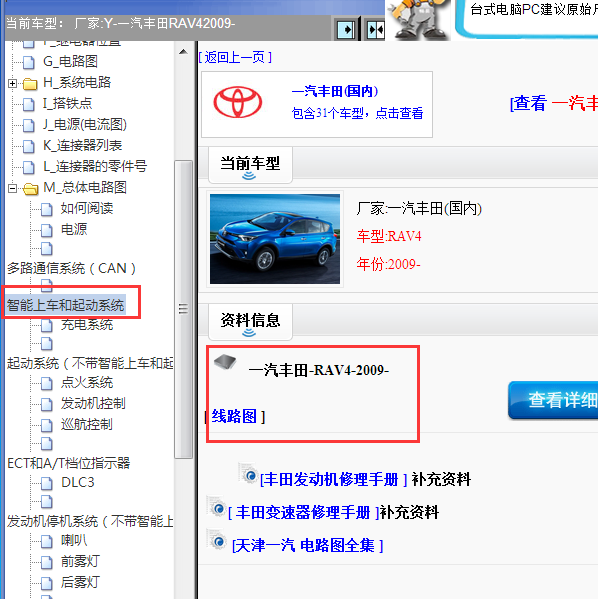Select 起动系统（不带智能上车 entry

pos(90,363)
